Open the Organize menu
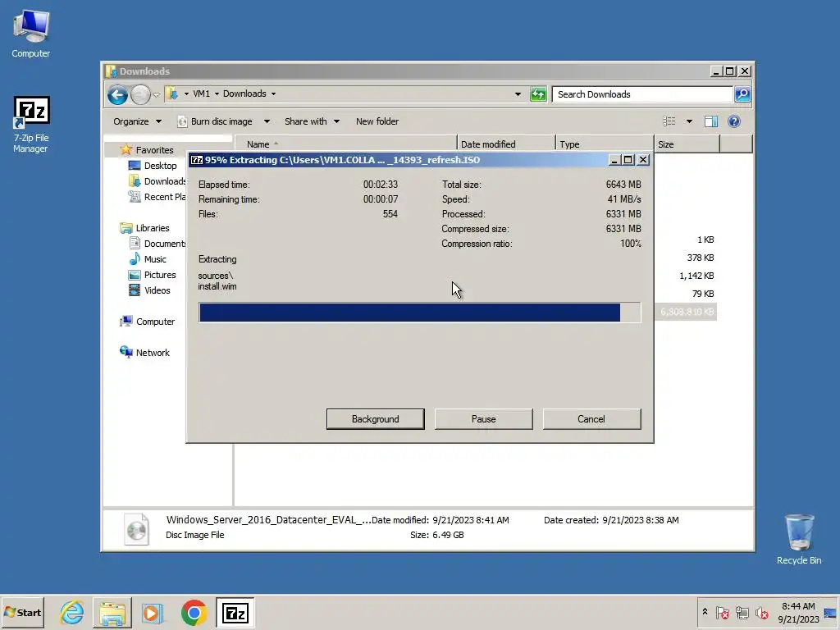840x630 pixels. 137,121
